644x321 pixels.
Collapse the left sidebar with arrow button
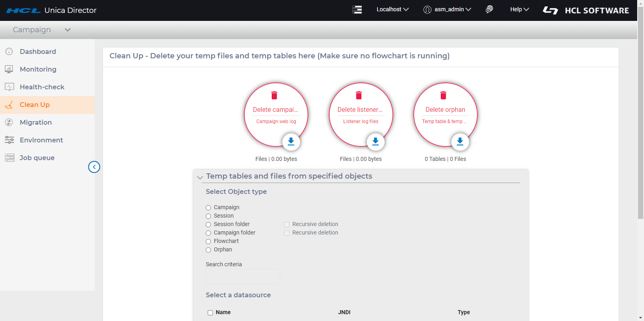94,167
